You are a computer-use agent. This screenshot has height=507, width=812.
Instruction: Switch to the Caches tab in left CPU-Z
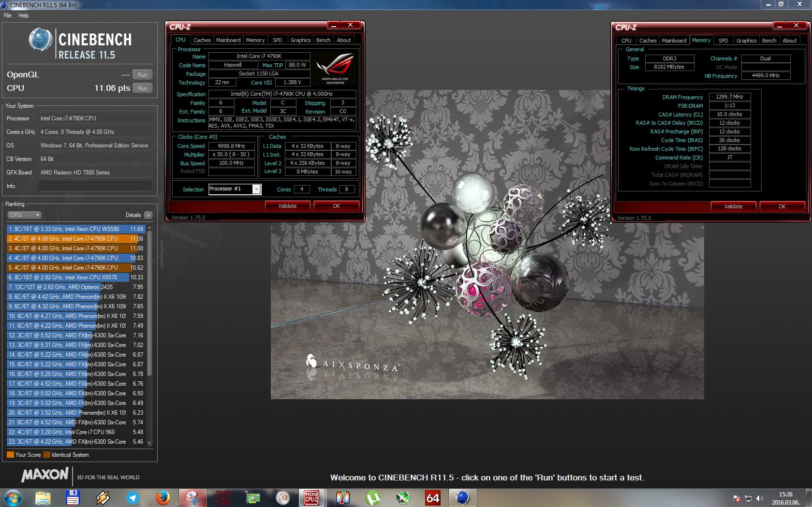[x=202, y=40]
